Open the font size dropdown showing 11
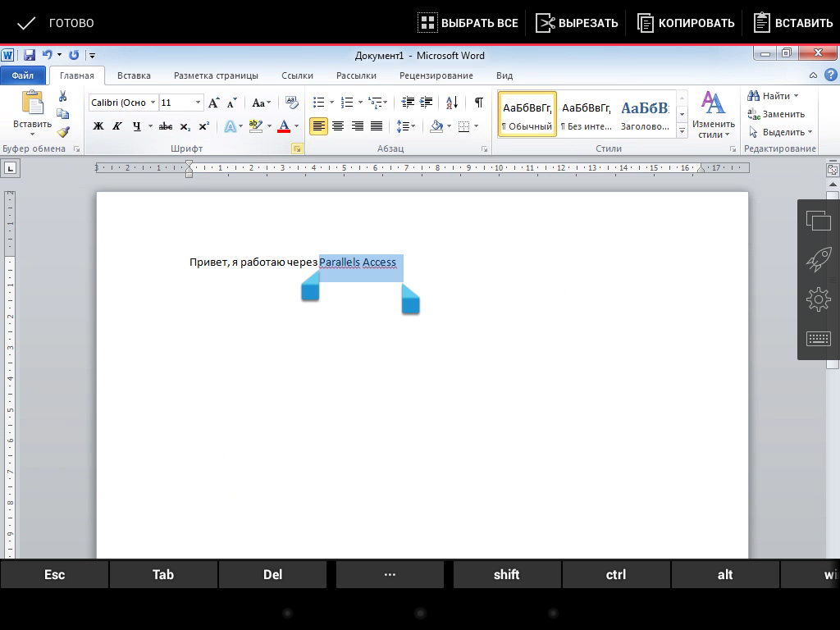This screenshot has height=630, width=840. point(198,103)
